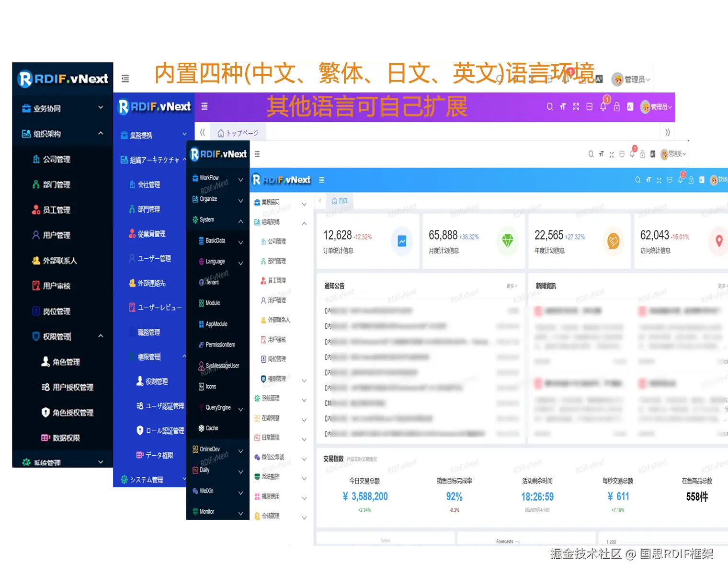The height and width of the screenshot is (575, 728).
Task: Click the font size (Tt) icon
Action: [563, 106]
